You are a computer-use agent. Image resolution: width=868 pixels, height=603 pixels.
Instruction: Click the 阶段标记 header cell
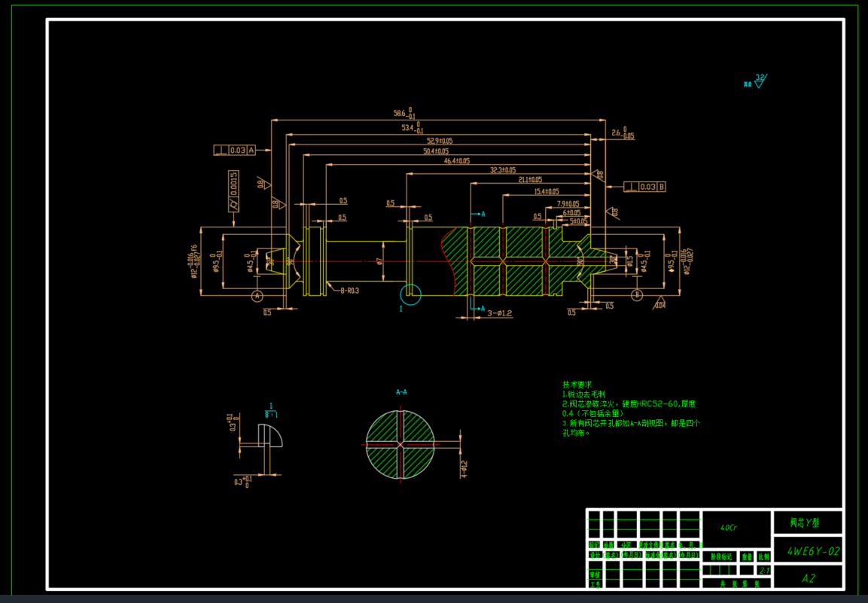(x=720, y=557)
